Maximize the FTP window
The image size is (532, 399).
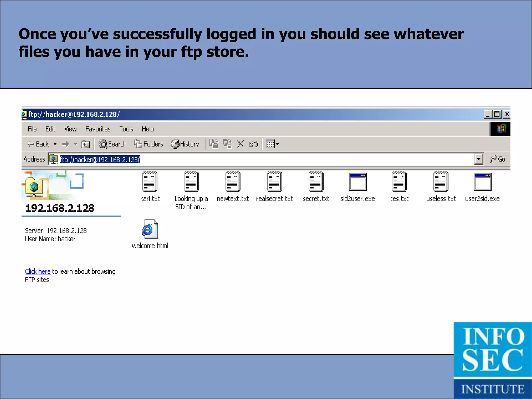click(497, 114)
